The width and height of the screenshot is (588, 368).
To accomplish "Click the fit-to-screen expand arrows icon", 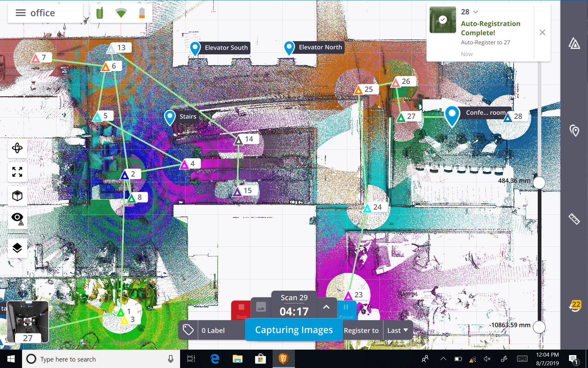I will point(17,172).
